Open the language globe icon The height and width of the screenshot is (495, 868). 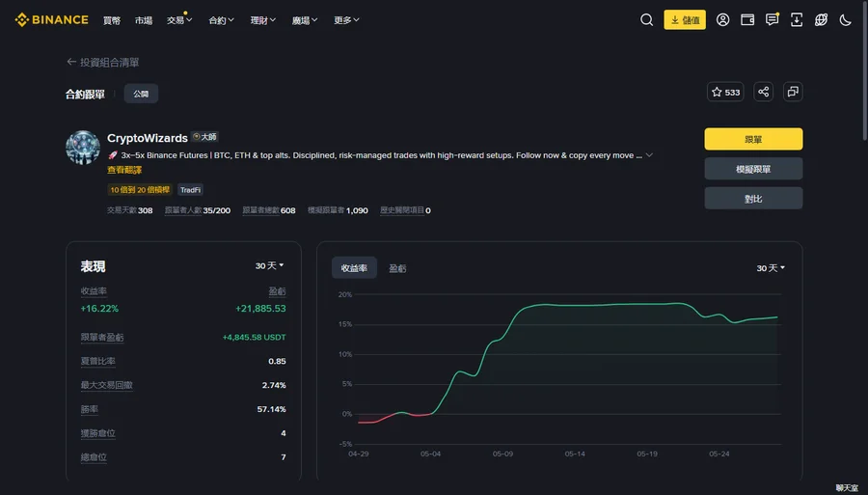pos(821,20)
